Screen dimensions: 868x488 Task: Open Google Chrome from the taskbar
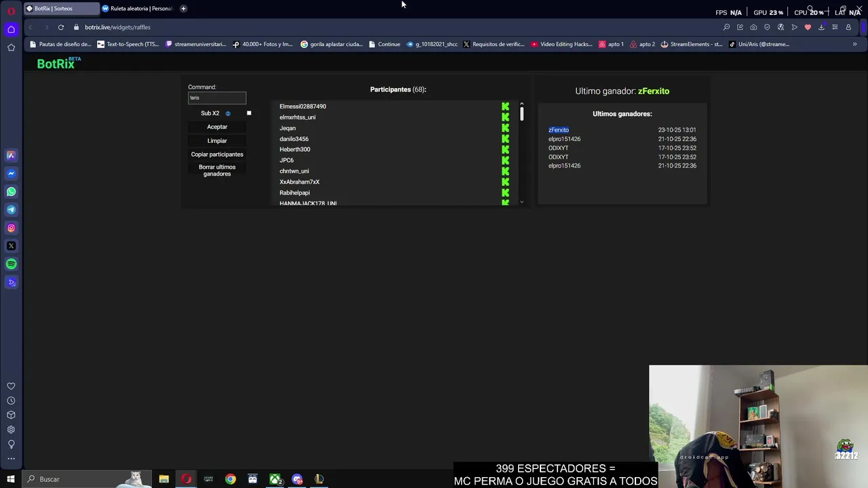click(231, 479)
